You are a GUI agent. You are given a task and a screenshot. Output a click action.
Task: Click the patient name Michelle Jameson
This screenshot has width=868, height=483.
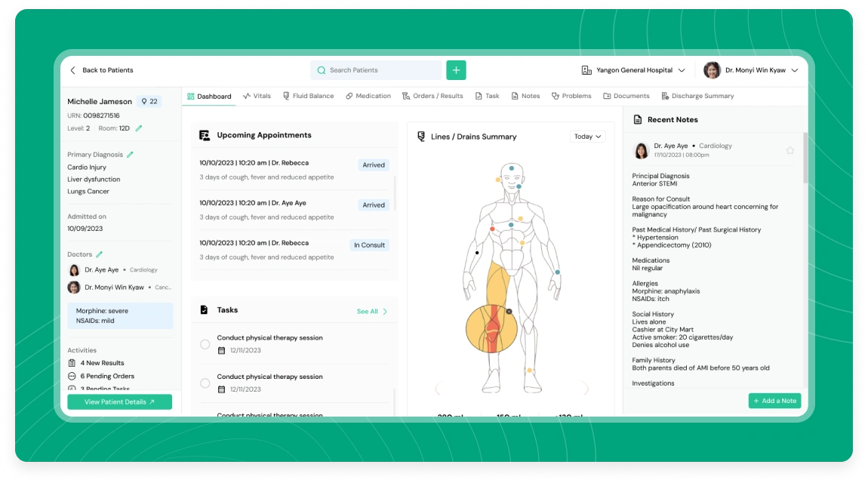(x=100, y=101)
